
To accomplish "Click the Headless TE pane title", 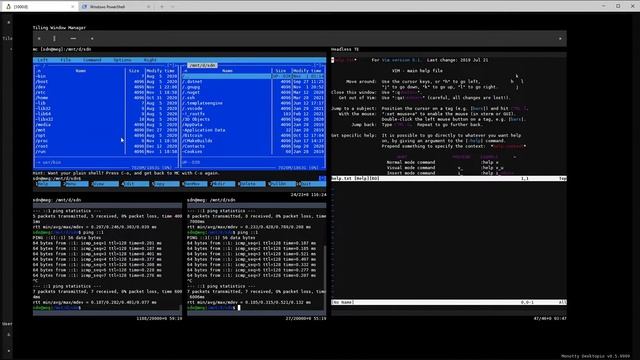I will [x=345, y=49].
